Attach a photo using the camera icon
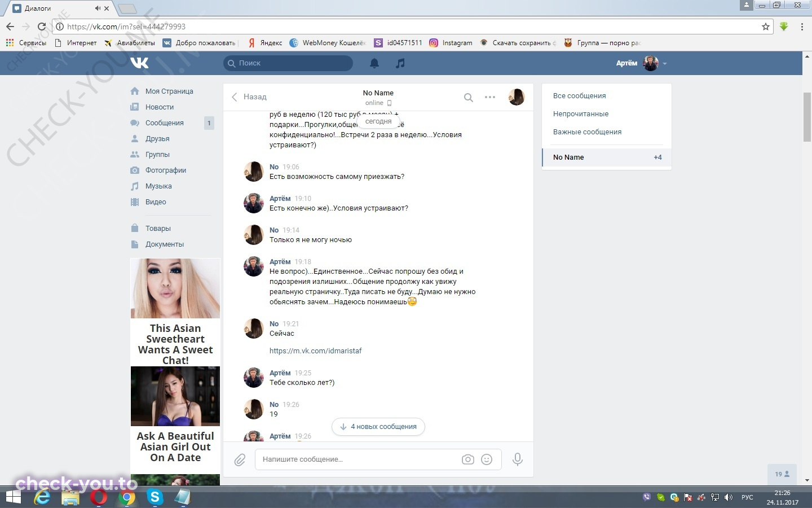The image size is (812, 508). [468, 459]
